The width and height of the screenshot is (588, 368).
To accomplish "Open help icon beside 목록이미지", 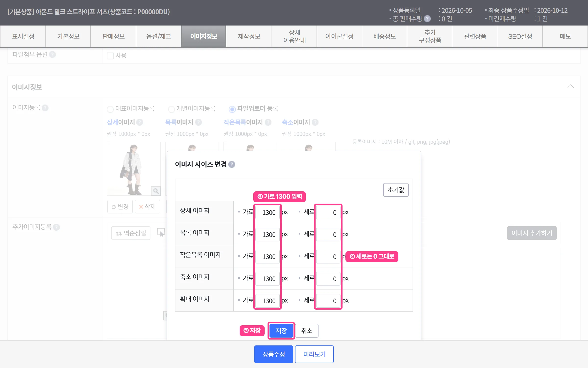I will 198,122.
